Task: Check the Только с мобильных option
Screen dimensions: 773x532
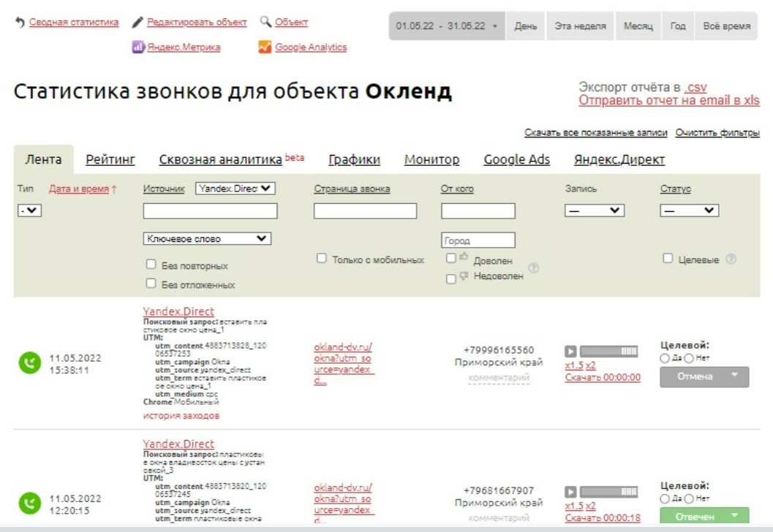Action: click(x=321, y=259)
